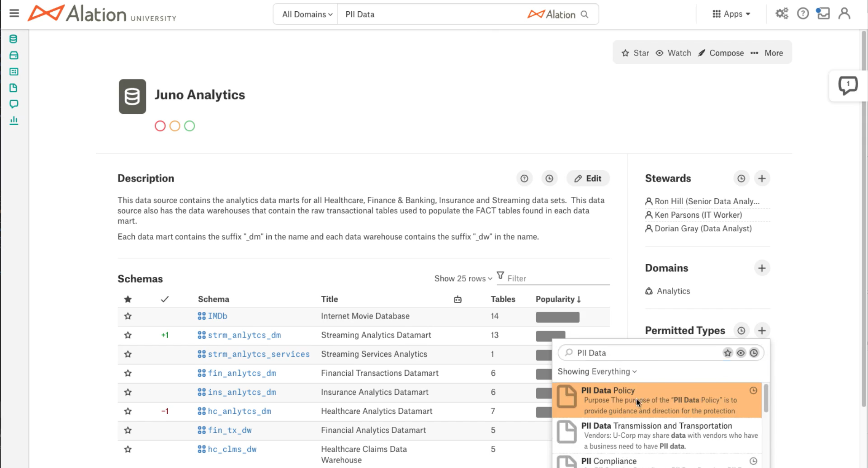The height and width of the screenshot is (468, 868).
Task: Expand the Showing Everything filter dropdown
Action: click(597, 371)
